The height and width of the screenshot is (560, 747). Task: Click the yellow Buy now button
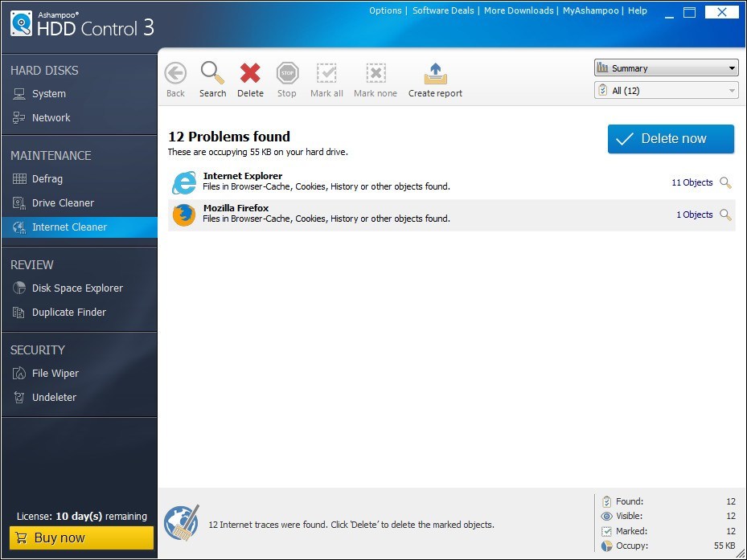coord(81,538)
